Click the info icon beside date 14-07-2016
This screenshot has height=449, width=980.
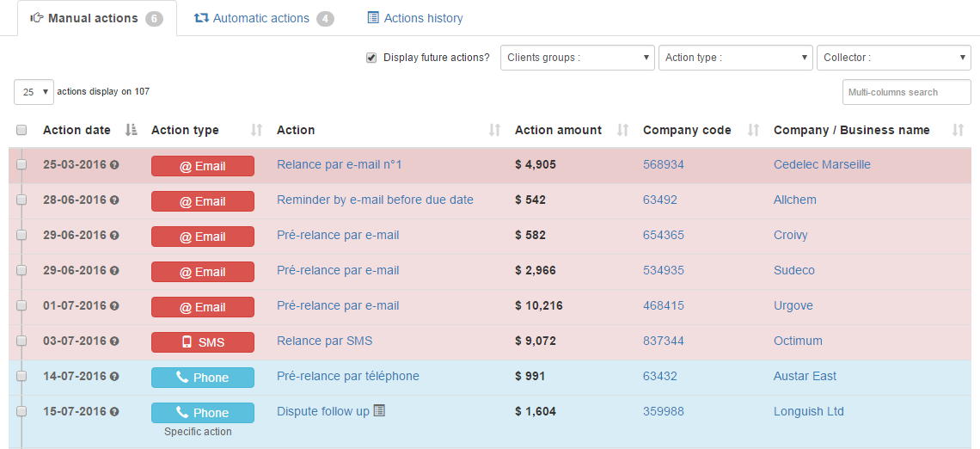[114, 377]
